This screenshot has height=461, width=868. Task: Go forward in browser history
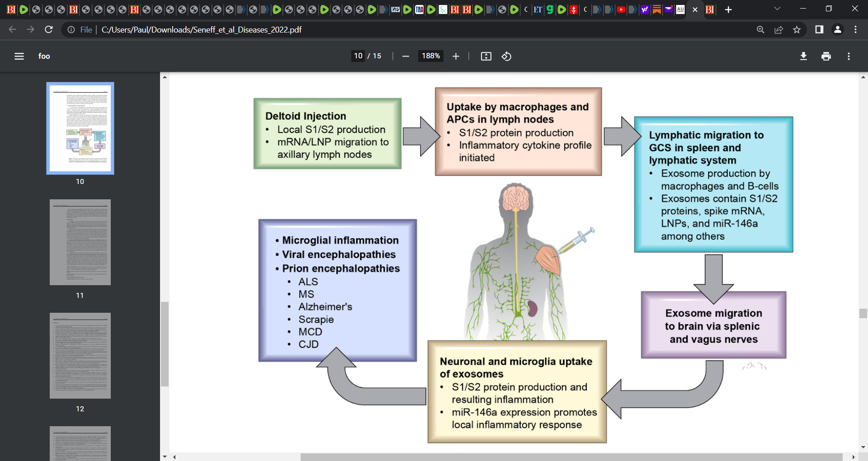pyautogui.click(x=30, y=29)
